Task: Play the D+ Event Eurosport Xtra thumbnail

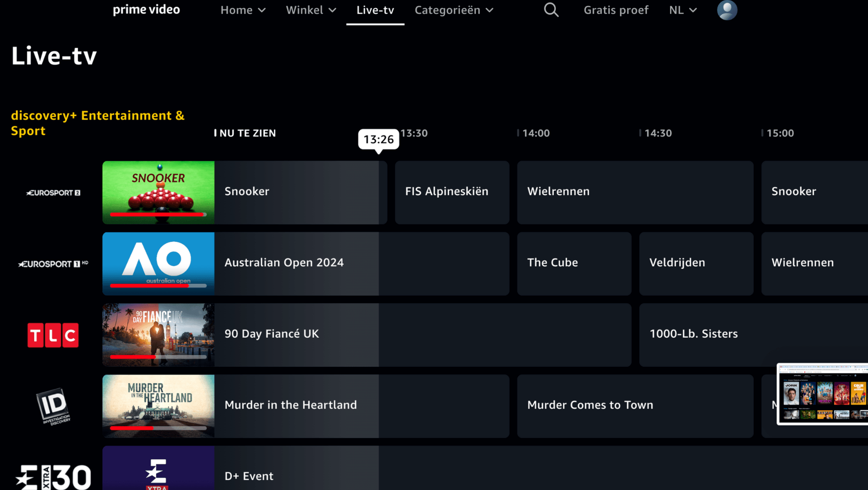Action: tap(158, 468)
